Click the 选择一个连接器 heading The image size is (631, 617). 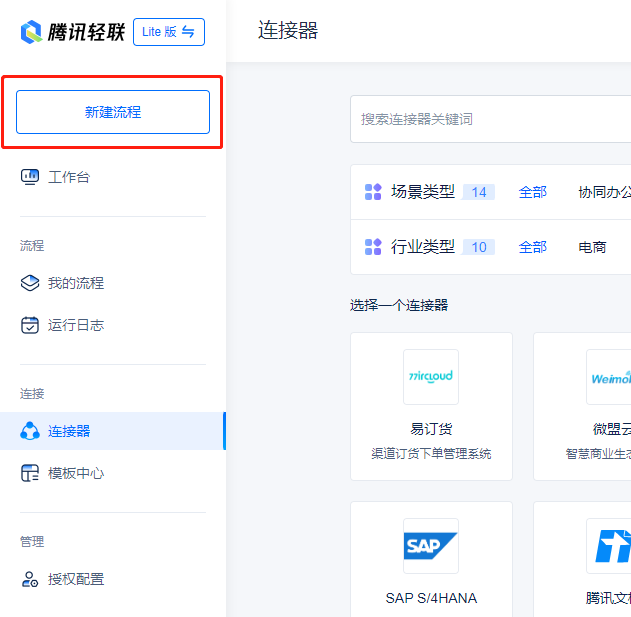point(399,305)
